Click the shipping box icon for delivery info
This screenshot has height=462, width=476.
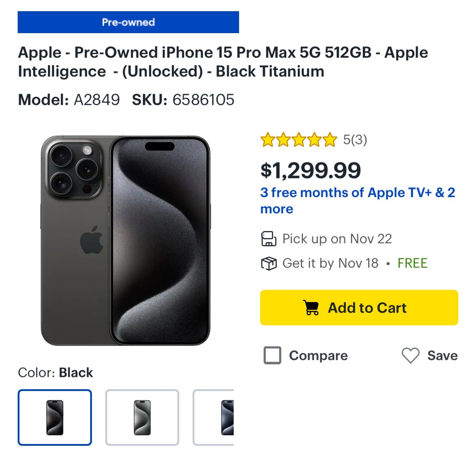tap(269, 263)
